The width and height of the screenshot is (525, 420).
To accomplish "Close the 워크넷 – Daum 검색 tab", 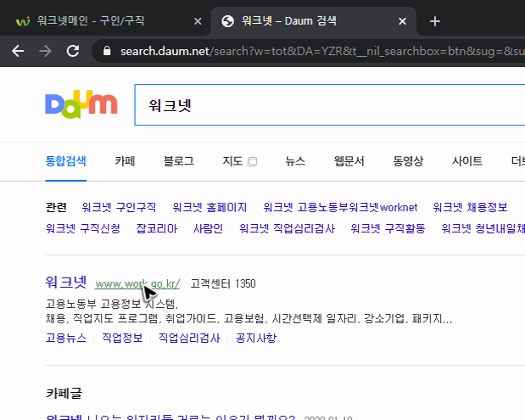I will point(403,21).
